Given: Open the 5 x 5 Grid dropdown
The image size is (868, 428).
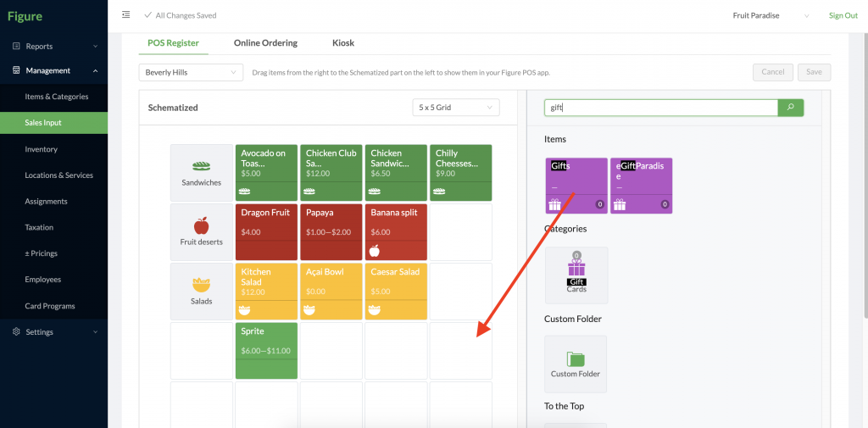Looking at the screenshot, I should (x=456, y=108).
